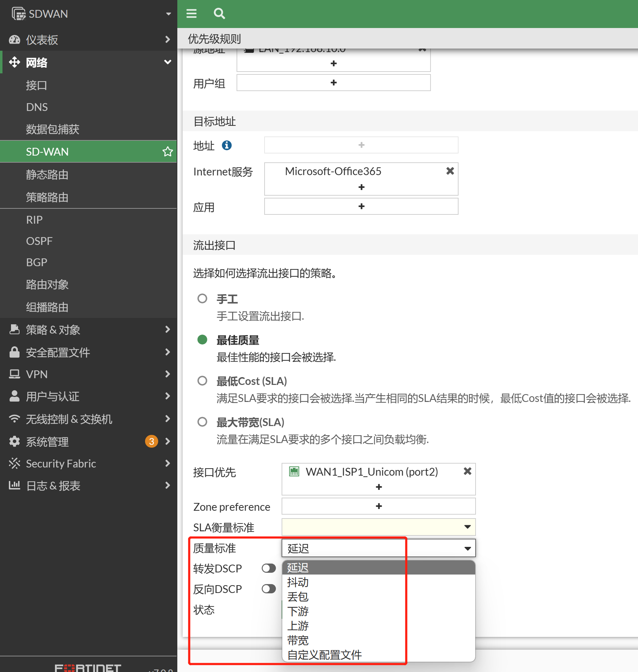The image size is (638, 672).
Task: Open the search magnifier icon
Action: (x=219, y=13)
